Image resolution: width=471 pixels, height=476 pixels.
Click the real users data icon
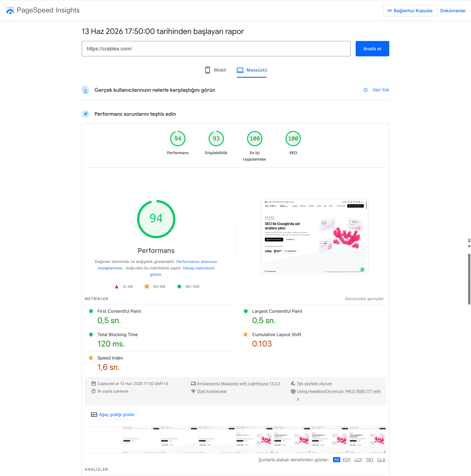tap(86, 90)
